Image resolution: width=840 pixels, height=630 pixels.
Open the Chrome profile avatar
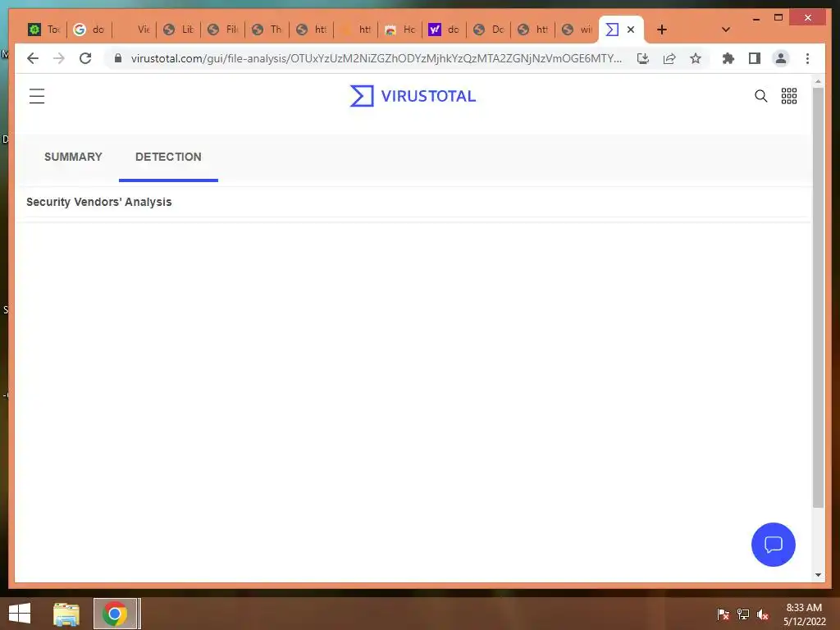pyautogui.click(x=781, y=58)
